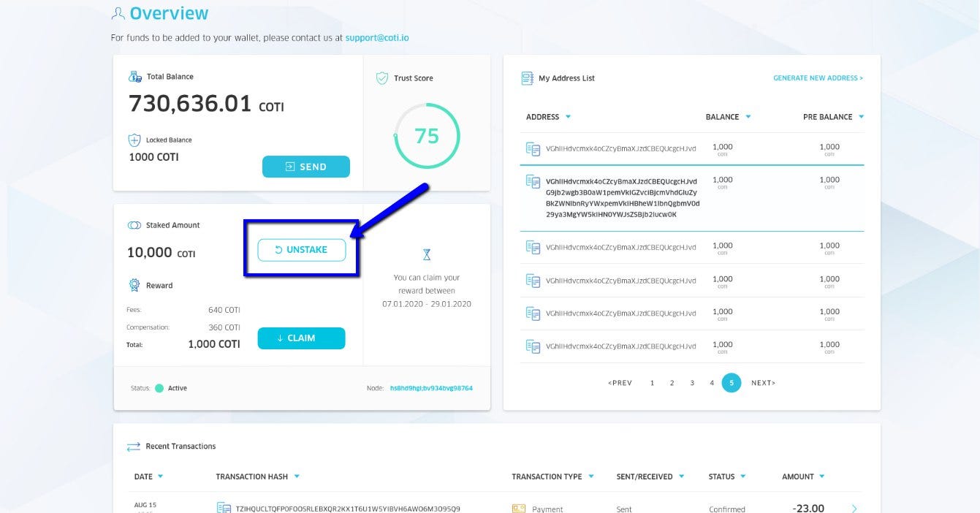Click claim date range 07.01.2020 - 29.01.2020
Screen dimensions: 980x513
(427, 304)
